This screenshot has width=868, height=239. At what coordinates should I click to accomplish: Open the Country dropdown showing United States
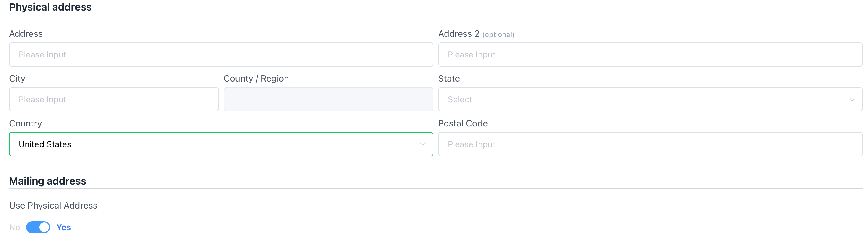221,144
